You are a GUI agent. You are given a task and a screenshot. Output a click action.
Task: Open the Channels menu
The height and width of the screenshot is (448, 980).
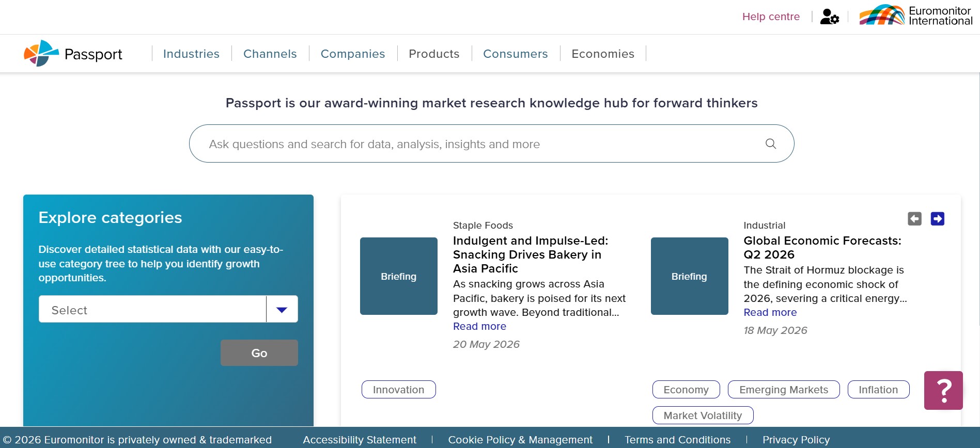(270, 54)
